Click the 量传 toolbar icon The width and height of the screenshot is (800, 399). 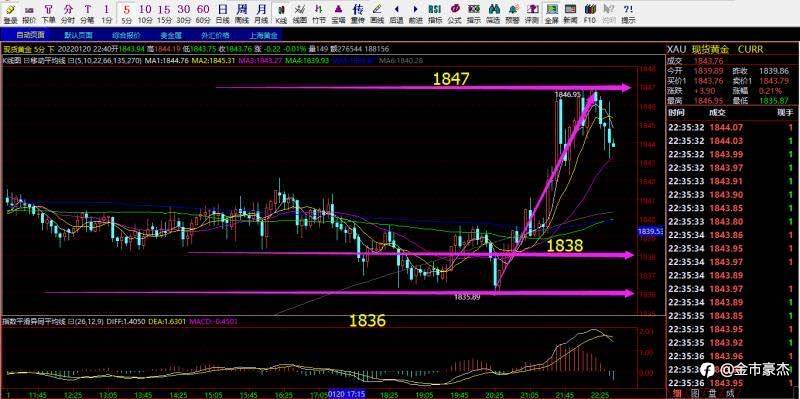[357, 13]
